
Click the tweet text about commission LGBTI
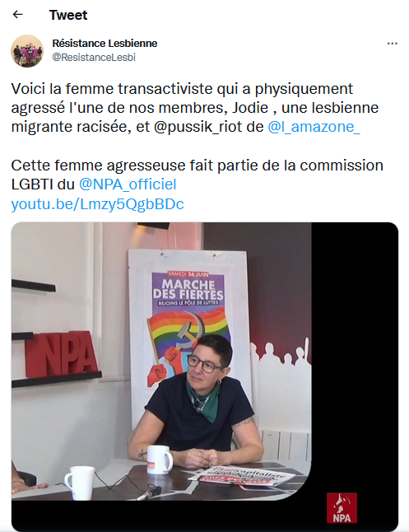click(x=197, y=175)
